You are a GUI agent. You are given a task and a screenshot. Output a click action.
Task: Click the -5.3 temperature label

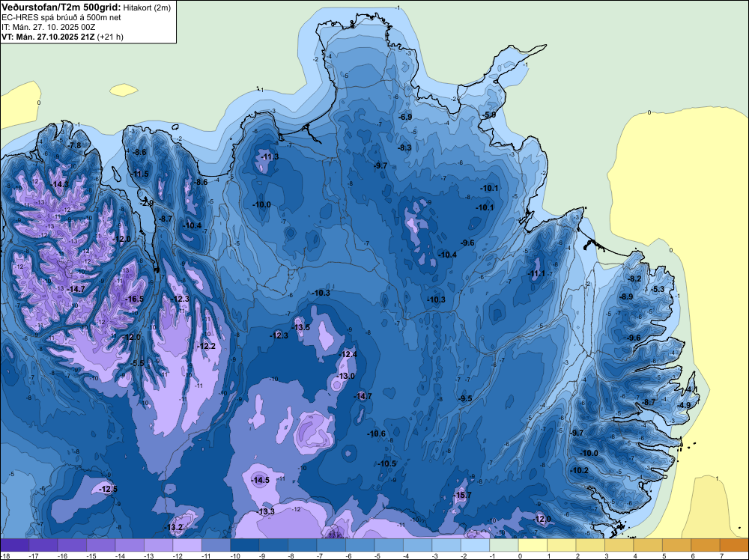[658, 289]
